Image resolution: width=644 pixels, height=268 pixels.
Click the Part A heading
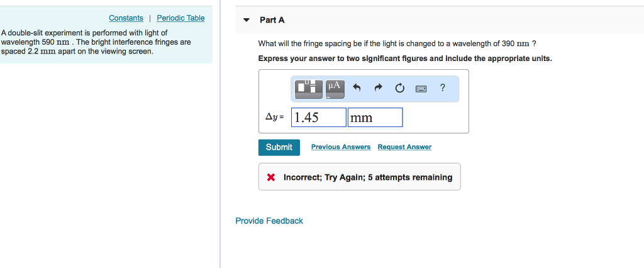coord(272,20)
